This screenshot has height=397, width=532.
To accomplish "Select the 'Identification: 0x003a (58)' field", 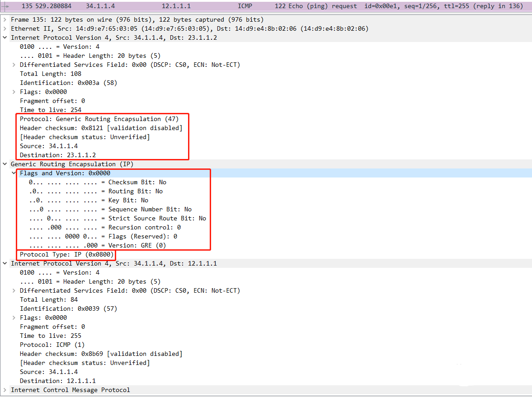I will (x=69, y=83).
